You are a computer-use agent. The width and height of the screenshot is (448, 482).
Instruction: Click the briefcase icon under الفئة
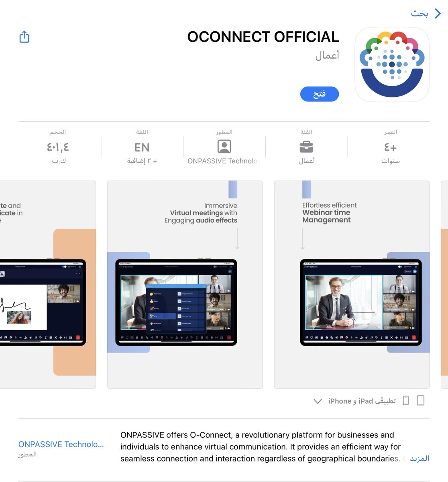[x=307, y=147]
